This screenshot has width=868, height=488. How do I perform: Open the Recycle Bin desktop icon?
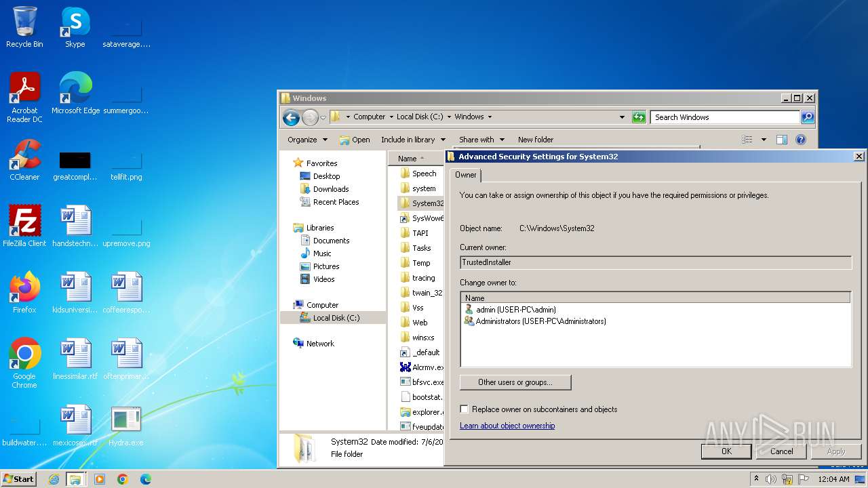(x=24, y=27)
